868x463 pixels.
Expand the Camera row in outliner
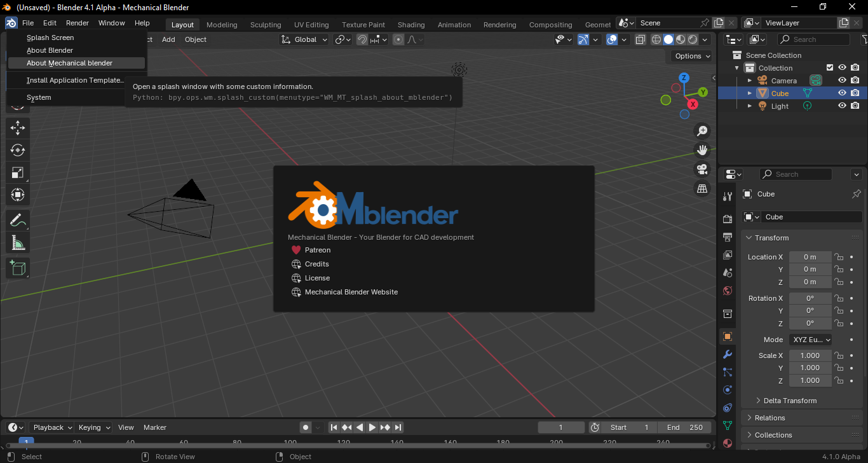tap(750, 81)
